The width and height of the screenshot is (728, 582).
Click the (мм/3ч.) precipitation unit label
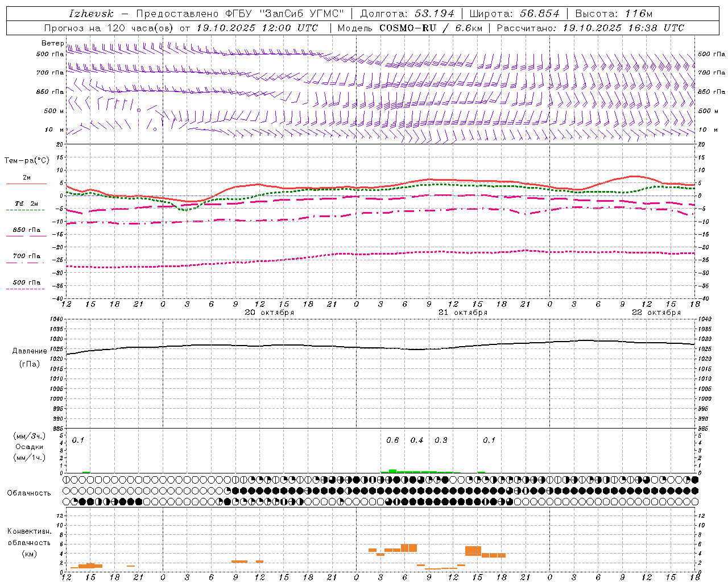coord(30,436)
